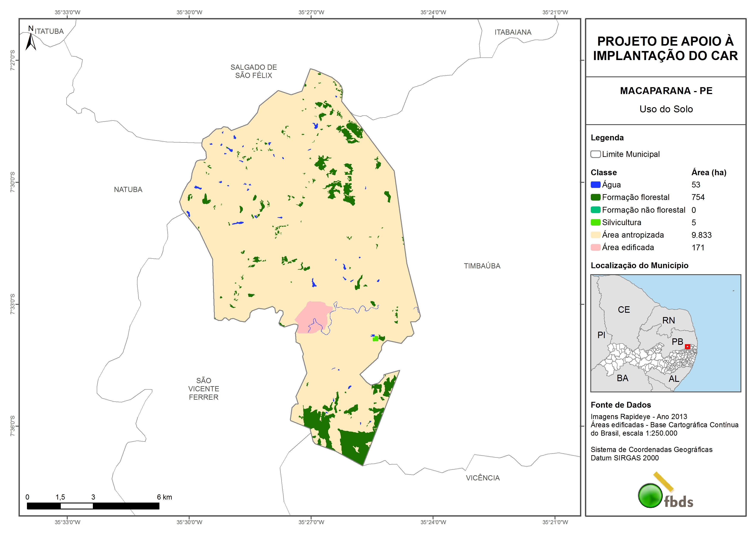Click the Água blue legend swatch
The height and width of the screenshot is (534, 756).
pyautogui.click(x=595, y=185)
